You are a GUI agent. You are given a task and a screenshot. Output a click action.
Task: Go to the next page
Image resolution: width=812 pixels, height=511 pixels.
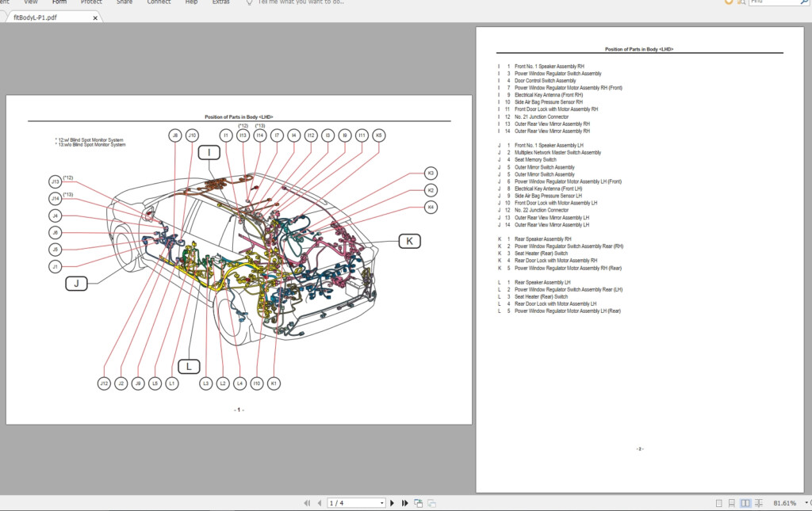(392, 503)
